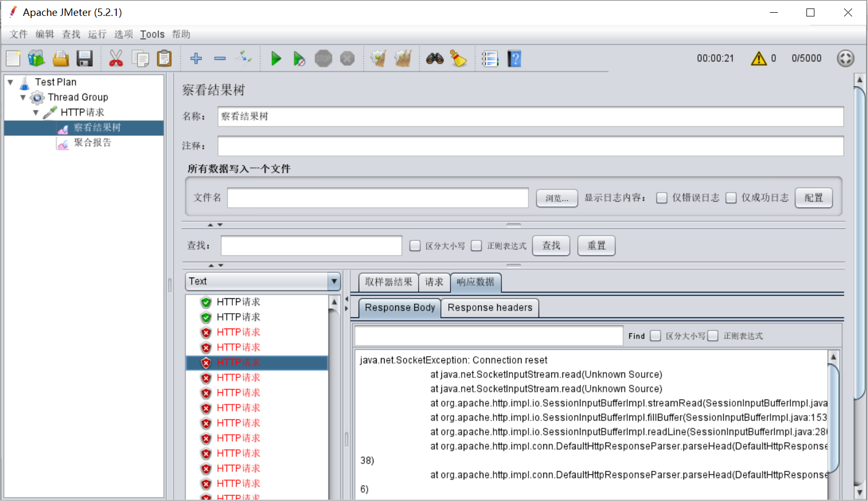Click the 文件名 filename input field
This screenshot has width=868, height=501.
coord(378,198)
